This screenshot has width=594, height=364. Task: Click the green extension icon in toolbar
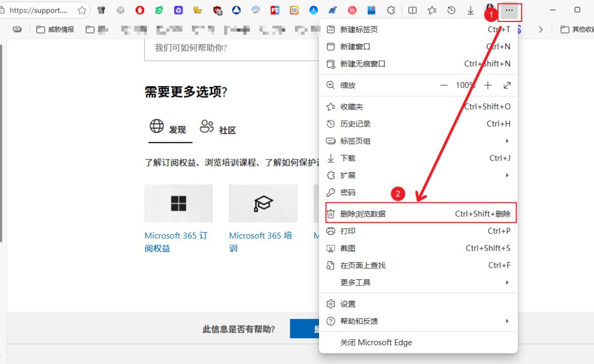coord(159,10)
